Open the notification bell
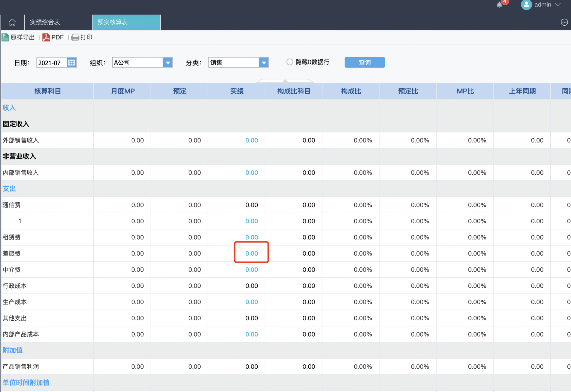This screenshot has width=571, height=392. pyautogui.click(x=499, y=5)
